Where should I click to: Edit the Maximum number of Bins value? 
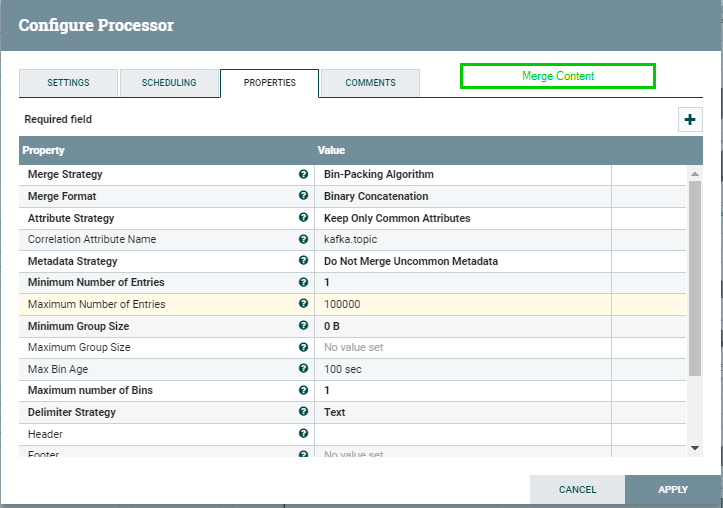[462, 390]
